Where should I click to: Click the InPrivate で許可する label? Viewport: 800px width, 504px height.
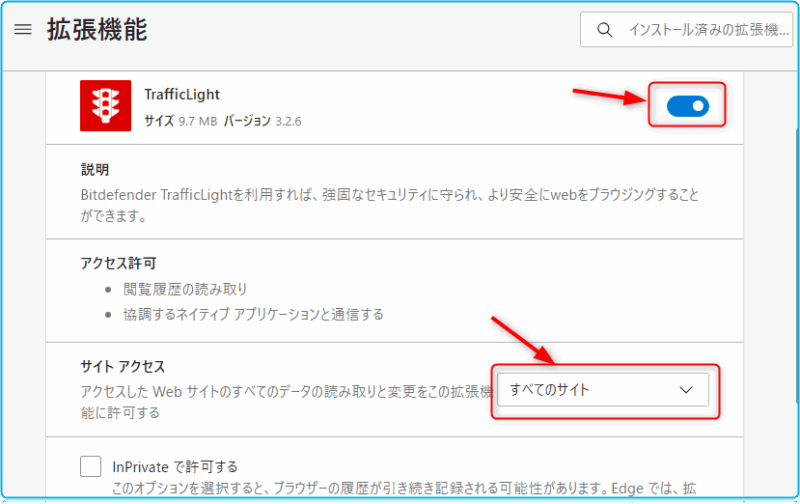pos(175,467)
